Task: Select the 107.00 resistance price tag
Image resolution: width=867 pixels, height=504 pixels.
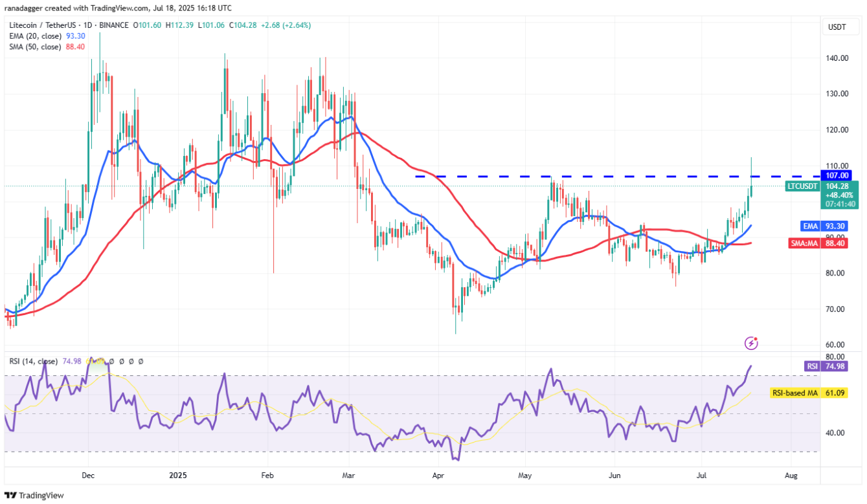Action: click(841, 175)
